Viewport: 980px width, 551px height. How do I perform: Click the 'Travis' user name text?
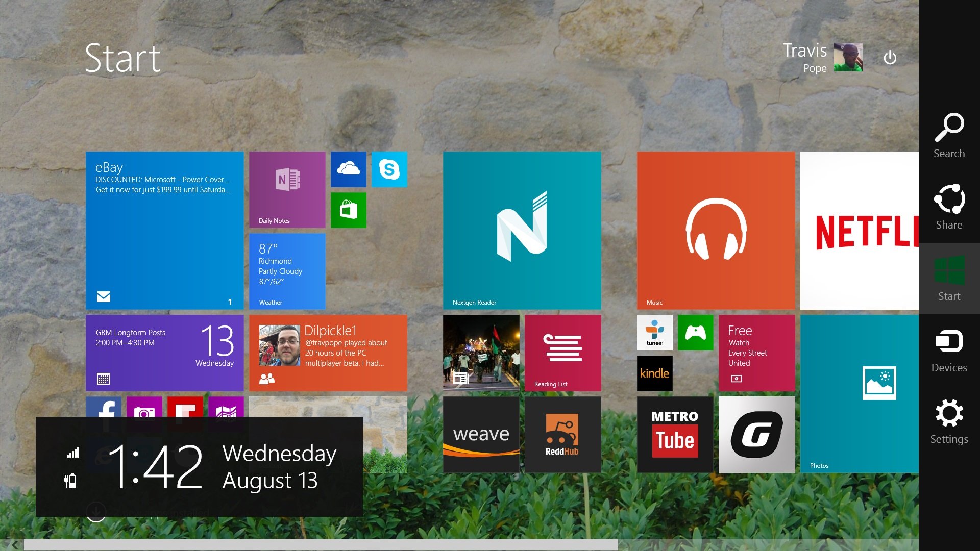click(805, 50)
